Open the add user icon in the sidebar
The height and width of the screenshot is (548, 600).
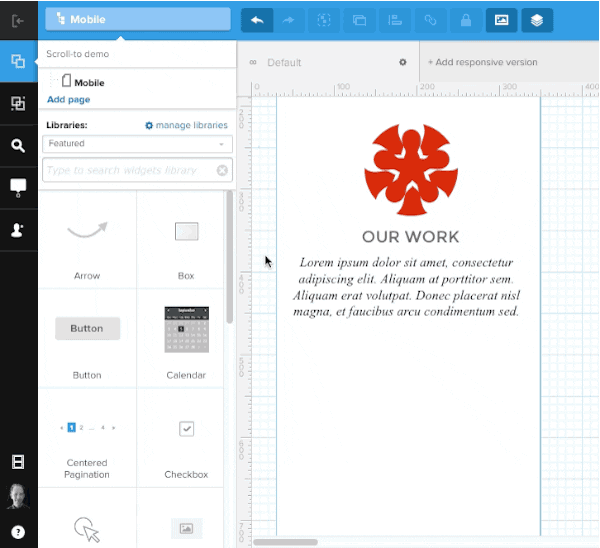pos(18,229)
